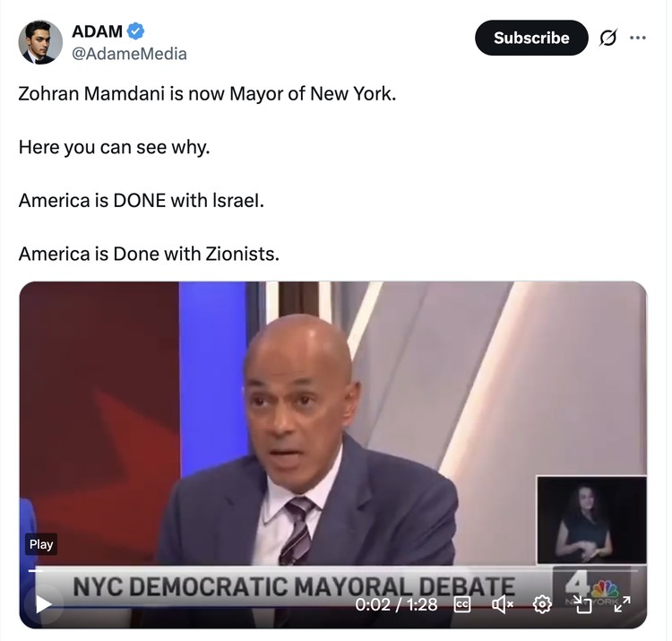Screen dimensions: 672x641
Task: Click the ADAM display name
Action: (x=97, y=31)
